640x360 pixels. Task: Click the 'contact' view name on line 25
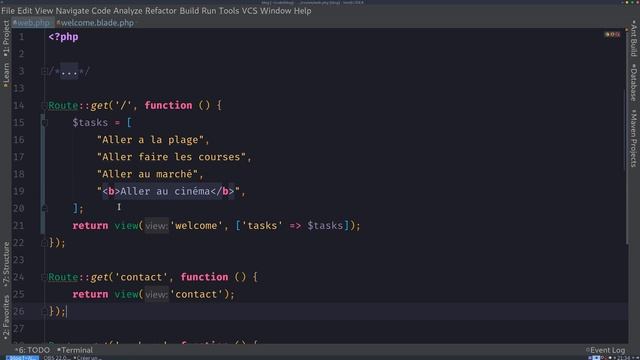tap(196, 294)
